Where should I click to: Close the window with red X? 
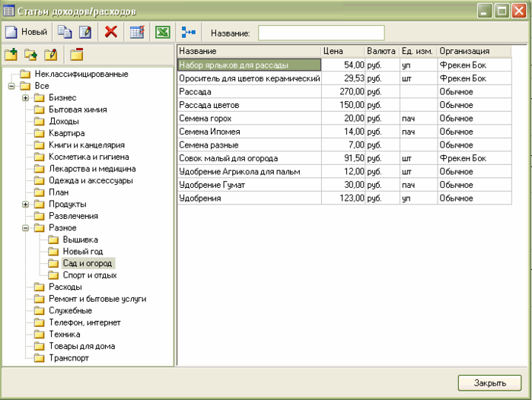click(x=519, y=11)
